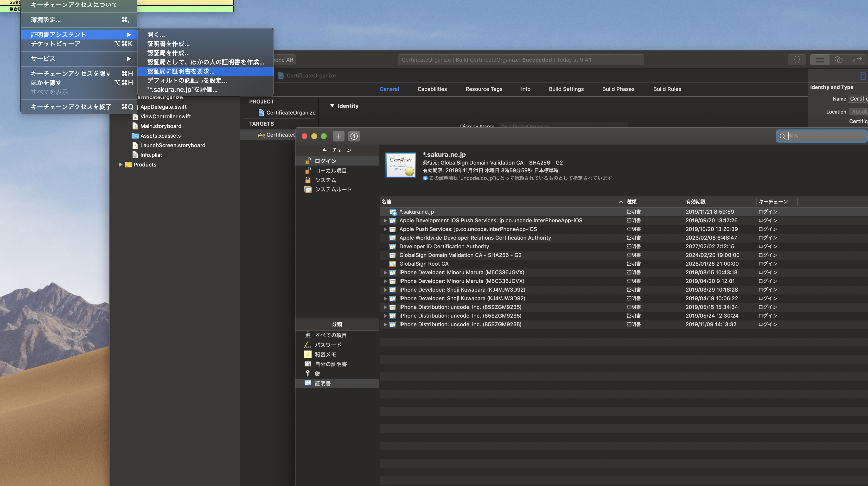Viewport: 868px width, 486px height.
Task: Select the 自分の証明書 category
Action: tap(337, 364)
